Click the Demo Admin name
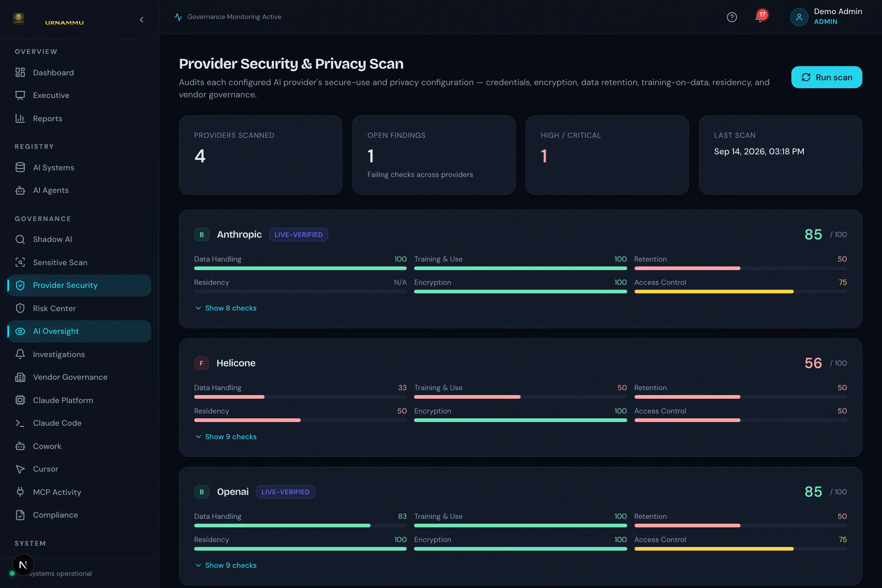 coord(838,12)
